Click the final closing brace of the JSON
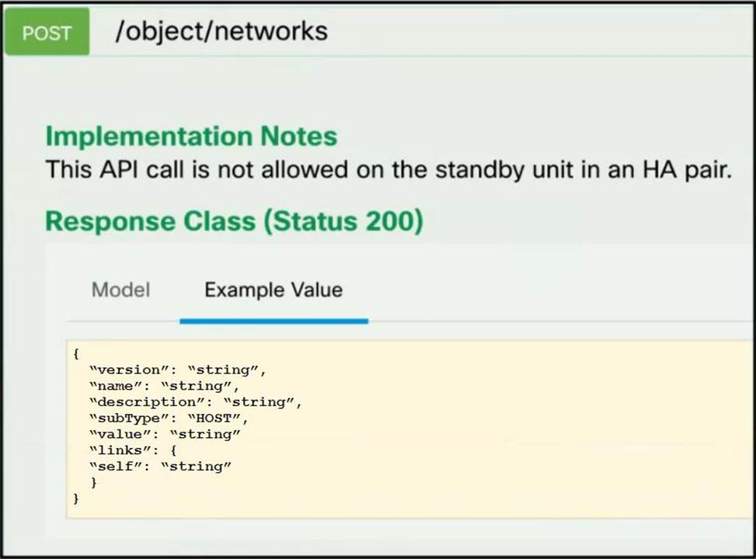The height and width of the screenshot is (559, 756). coord(76,499)
